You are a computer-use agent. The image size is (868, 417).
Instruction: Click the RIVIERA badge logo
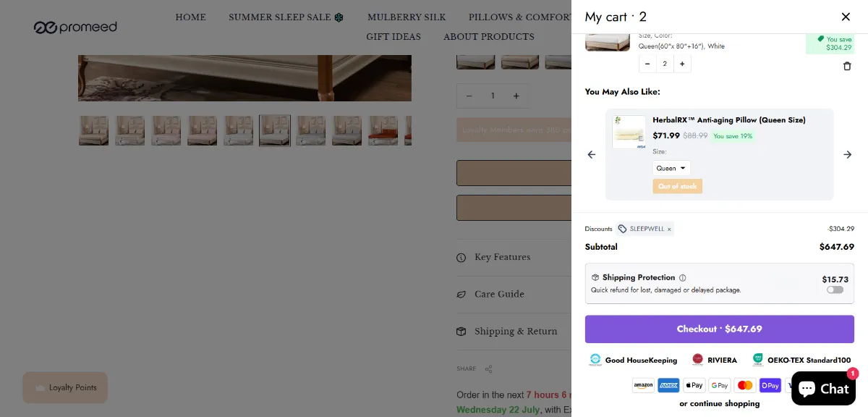point(697,360)
